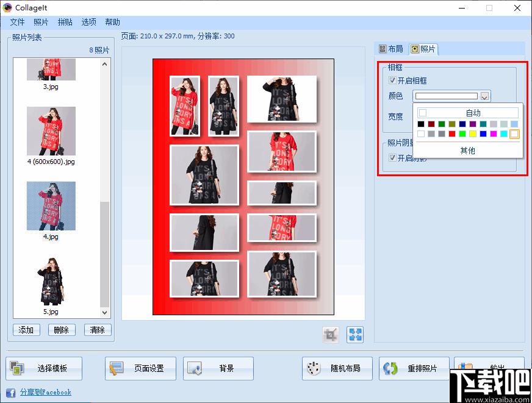Click the 清除 button
The height and width of the screenshot is (403, 532).
click(98, 330)
